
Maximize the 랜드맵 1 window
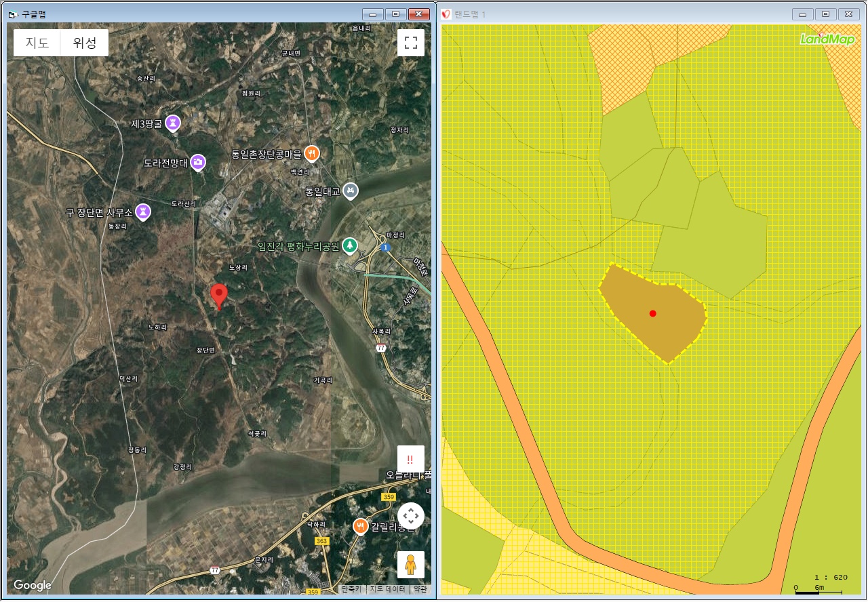coord(825,14)
